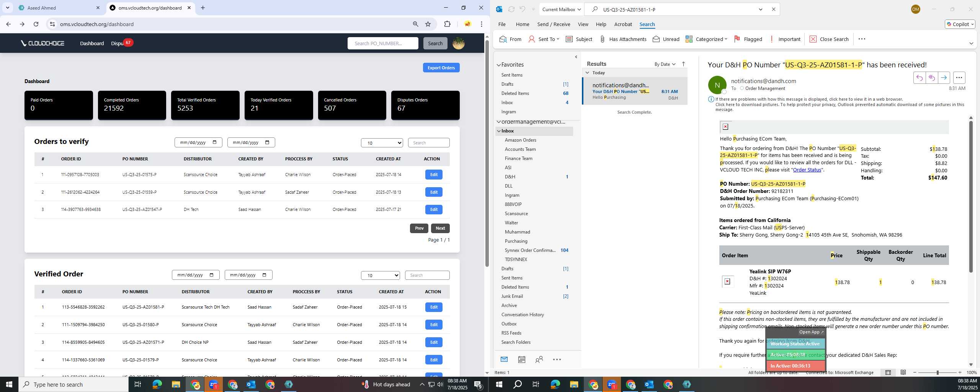Open Copilot in Outlook
The width and height of the screenshot is (980, 392).
960,24
